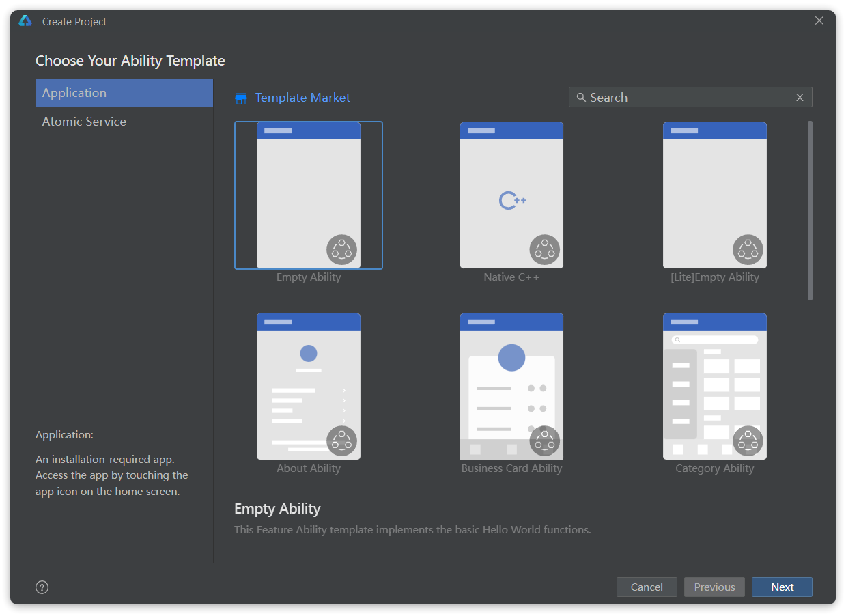Pick the Category Ability template thumbnail
This screenshot has width=846, height=616.
coord(715,387)
